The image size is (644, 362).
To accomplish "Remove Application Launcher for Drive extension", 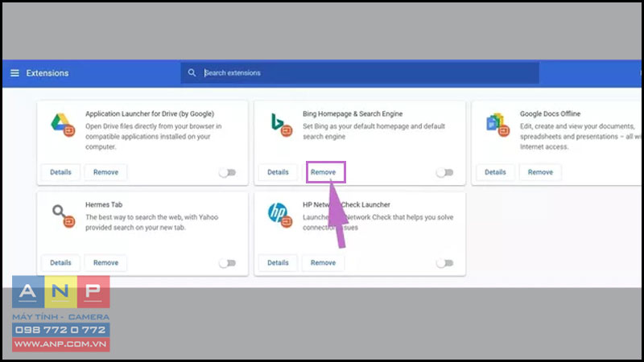I will coord(105,172).
